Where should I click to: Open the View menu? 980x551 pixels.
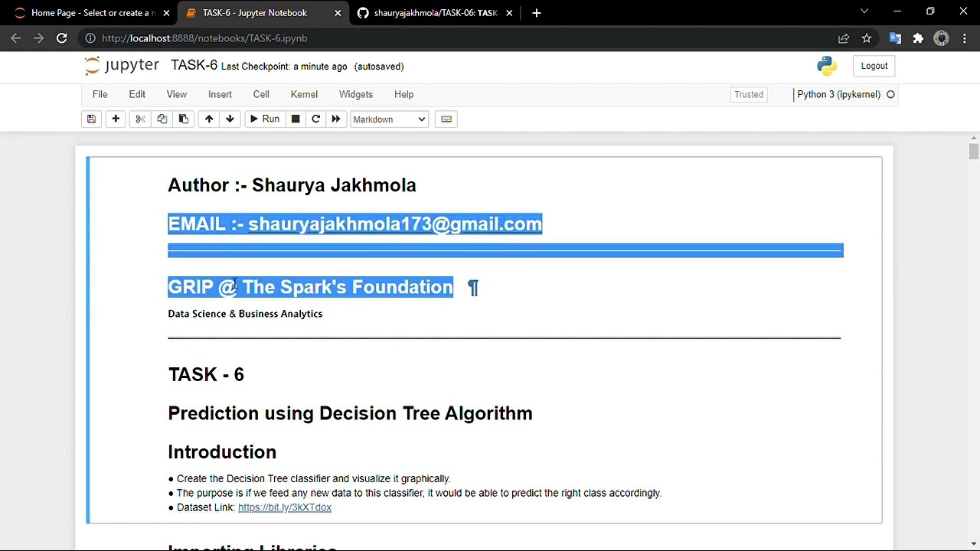click(x=177, y=94)
